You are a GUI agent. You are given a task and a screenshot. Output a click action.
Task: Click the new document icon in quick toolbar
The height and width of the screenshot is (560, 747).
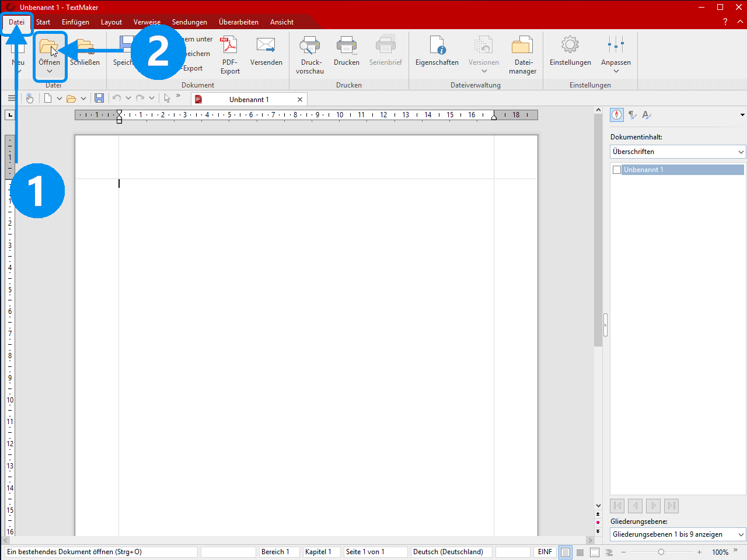[48, 98]
